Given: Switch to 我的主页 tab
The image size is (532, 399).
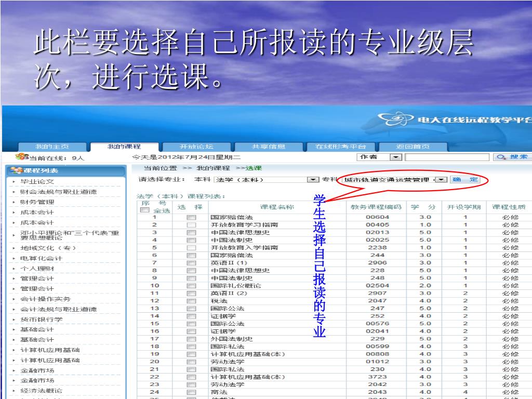Looking at the screenshot, I should coord(52,147).
